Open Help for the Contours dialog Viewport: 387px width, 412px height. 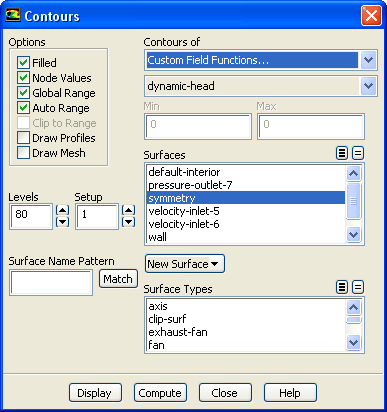coord(290,393)
